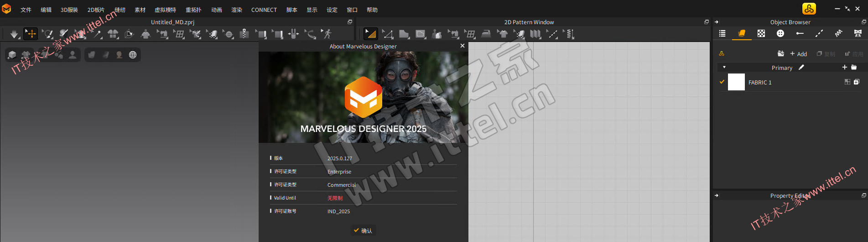Select the 3D Select/Move tool
Image resolution: width=868 pixels, height=242 pixels.
tap(31, 34)
